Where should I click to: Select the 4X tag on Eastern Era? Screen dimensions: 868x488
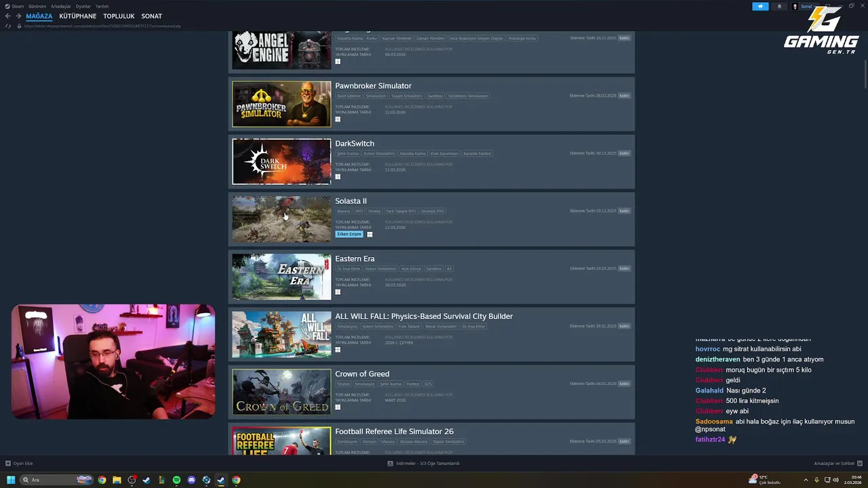[449, 268]
